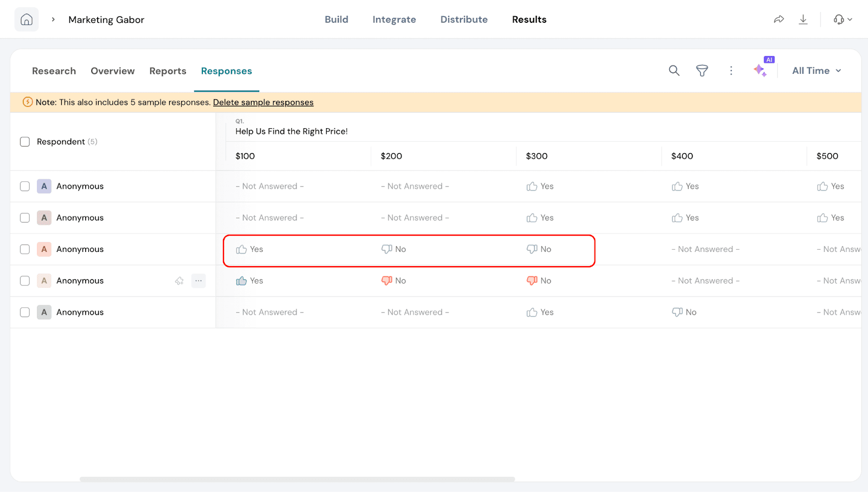Image resolution: width=868 pixels, height=492 pixels.
Task: Switch to the Reports tab
Action: (168, 71)
